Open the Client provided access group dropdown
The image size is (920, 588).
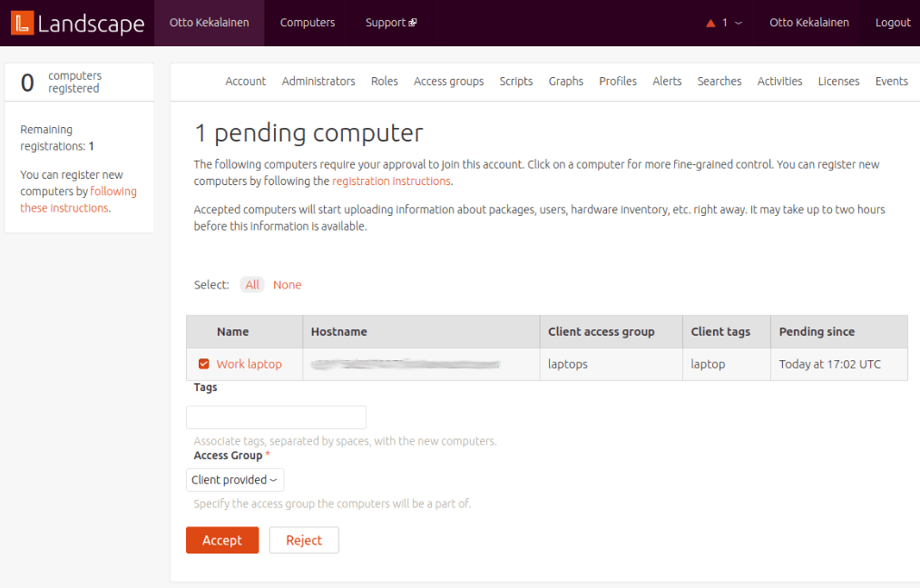tap(234, 479)
